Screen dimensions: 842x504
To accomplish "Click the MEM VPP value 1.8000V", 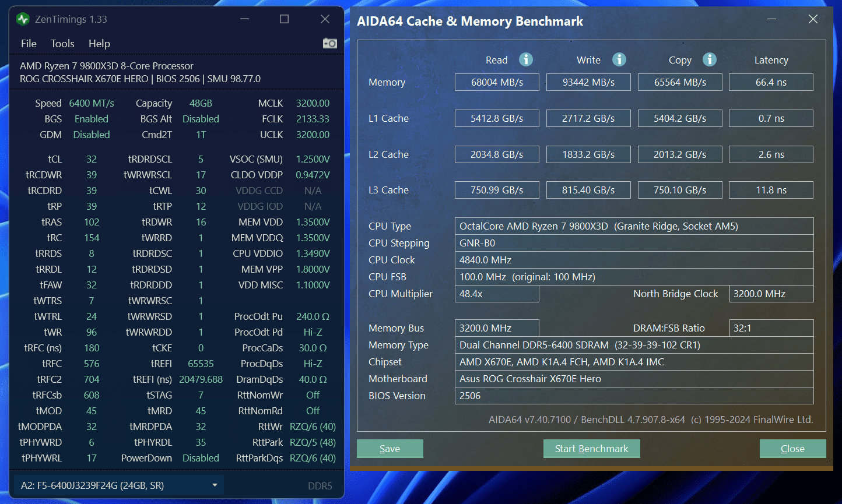I will click(313, 269).
